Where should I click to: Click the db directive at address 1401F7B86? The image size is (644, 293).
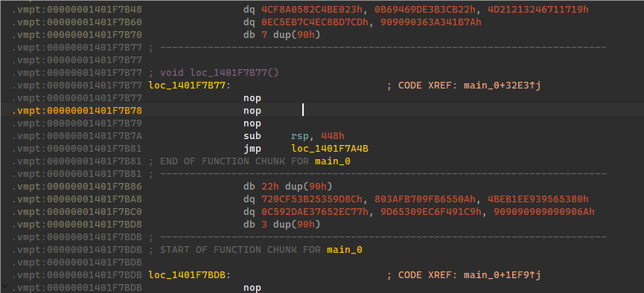coord(249,187)
